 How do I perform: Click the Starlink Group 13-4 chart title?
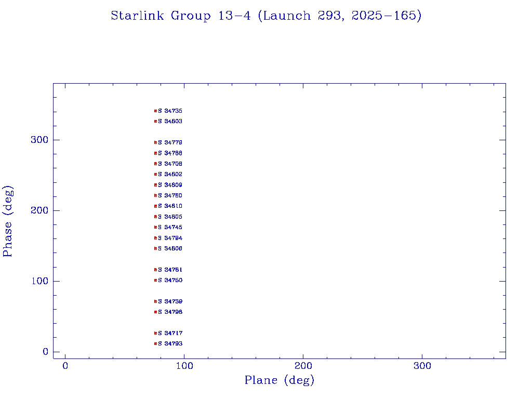(266, 16)
